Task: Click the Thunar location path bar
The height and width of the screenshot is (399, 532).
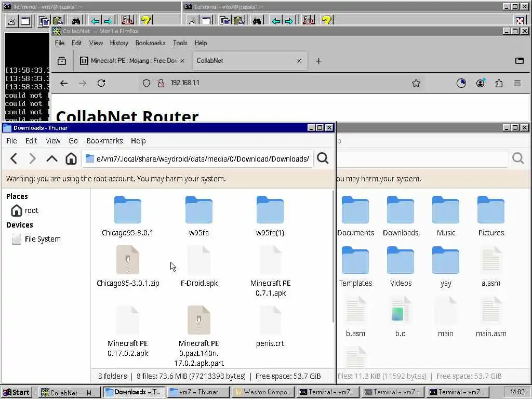Action: pos(197,158)
